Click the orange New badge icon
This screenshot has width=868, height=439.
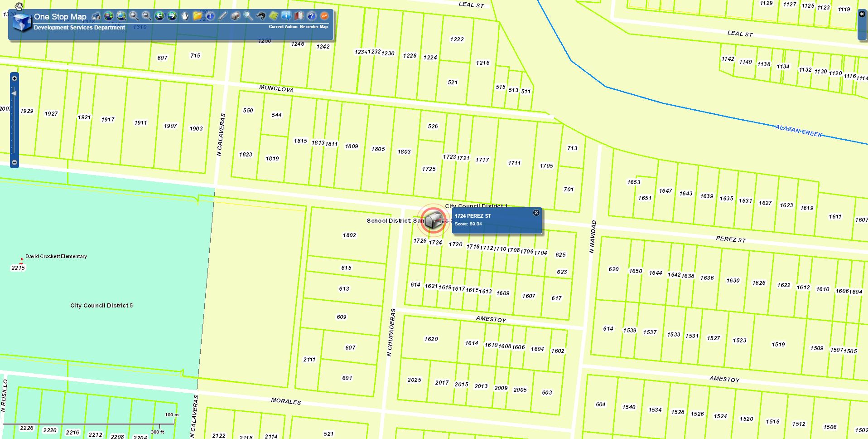tap(324, 16)
